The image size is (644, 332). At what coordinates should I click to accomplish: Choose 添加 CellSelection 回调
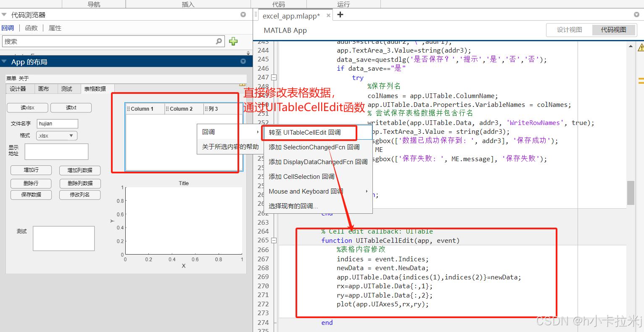(318, 177)
